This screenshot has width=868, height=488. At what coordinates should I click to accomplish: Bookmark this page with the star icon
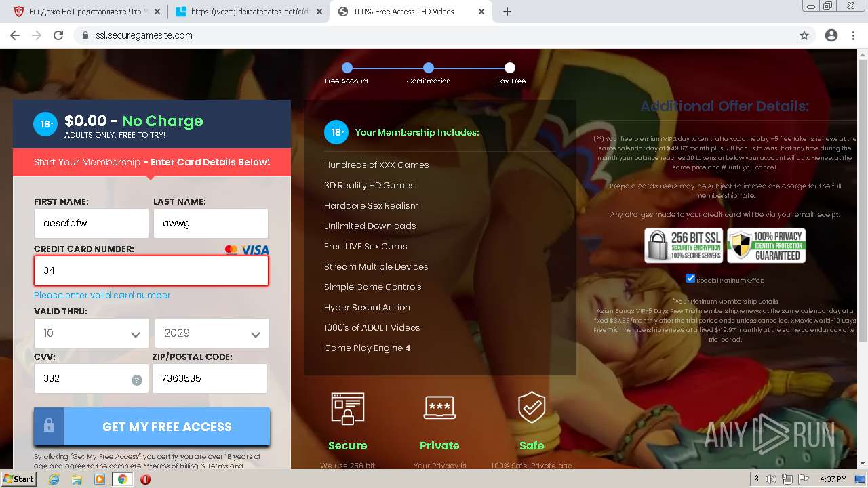pyautogui.click(x=804, y=35)
